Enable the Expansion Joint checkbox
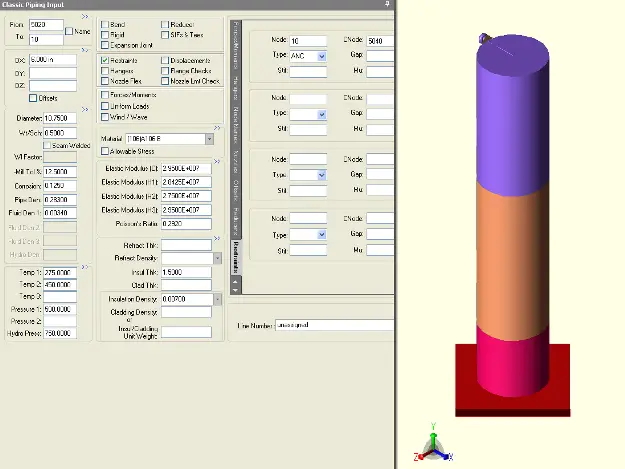The image size is (625, 469). [x=106, y=45]
